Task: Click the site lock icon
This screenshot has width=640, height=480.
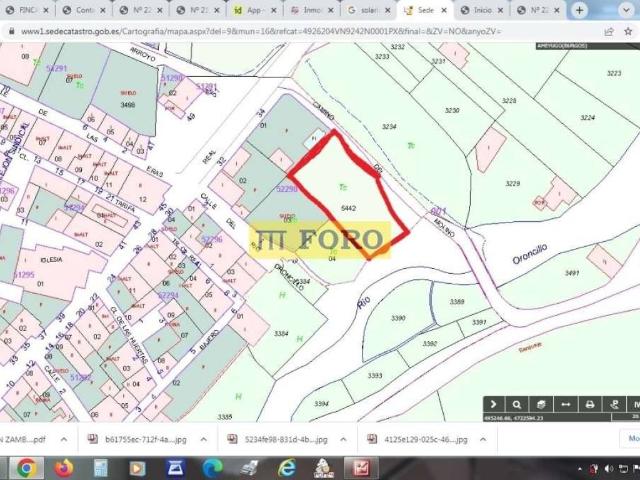Action: point(11,31)
